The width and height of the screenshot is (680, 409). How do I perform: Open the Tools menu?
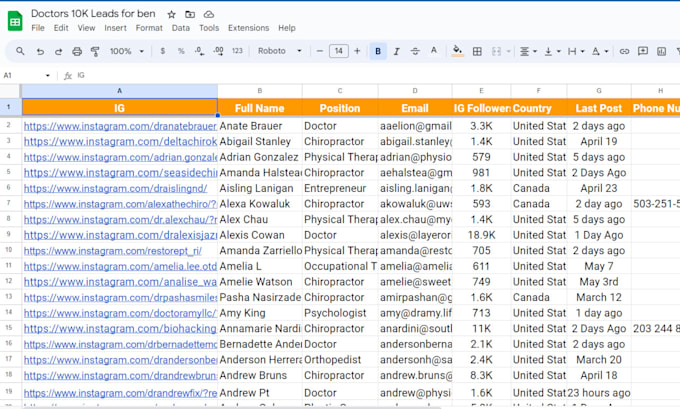click(209, 28)
